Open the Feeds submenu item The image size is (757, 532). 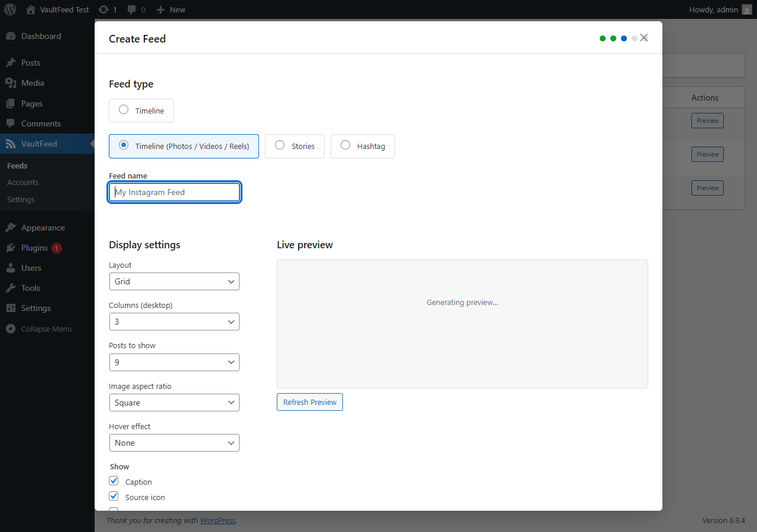tap(17, 166)
